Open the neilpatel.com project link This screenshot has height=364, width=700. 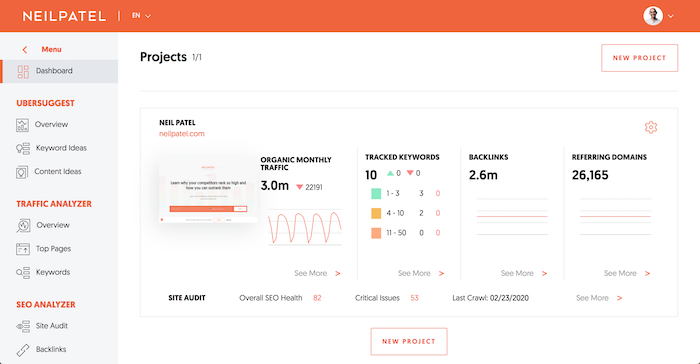(182, 134)
